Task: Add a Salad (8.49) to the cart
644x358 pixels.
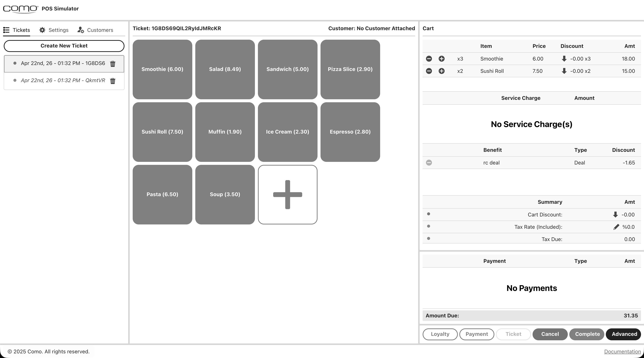Action: point(225,69)
